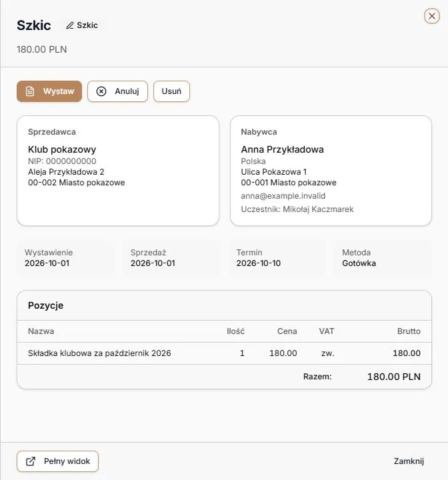The image size is (448, 480).
Task: Click the email anna@example.invalid
Action: (283, 196)
